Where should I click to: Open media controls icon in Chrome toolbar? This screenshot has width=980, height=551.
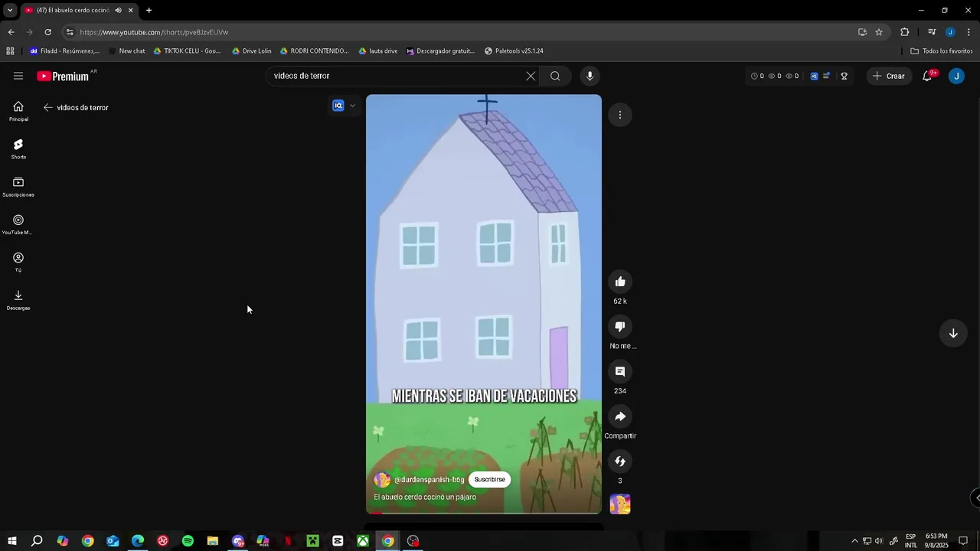click(932, 32)
